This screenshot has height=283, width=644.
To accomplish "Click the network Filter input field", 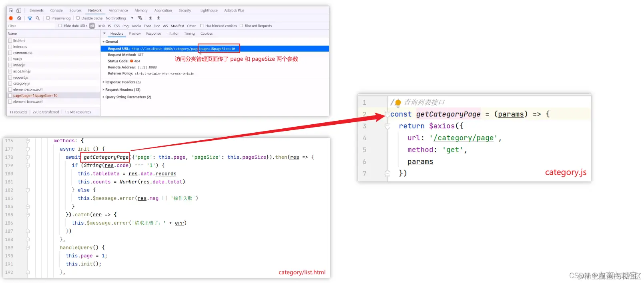I will tap(31, 26).
